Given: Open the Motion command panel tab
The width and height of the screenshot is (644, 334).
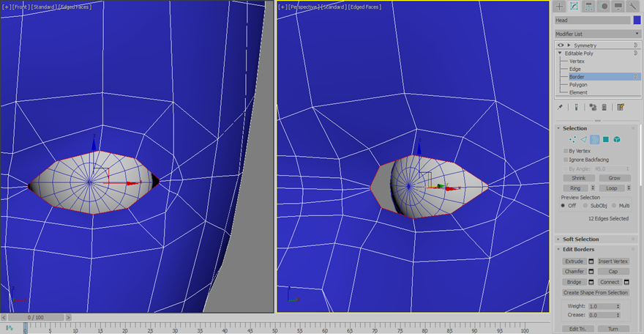Looking at the screenshot, I should pyautogui.click(x=603, y=6).
